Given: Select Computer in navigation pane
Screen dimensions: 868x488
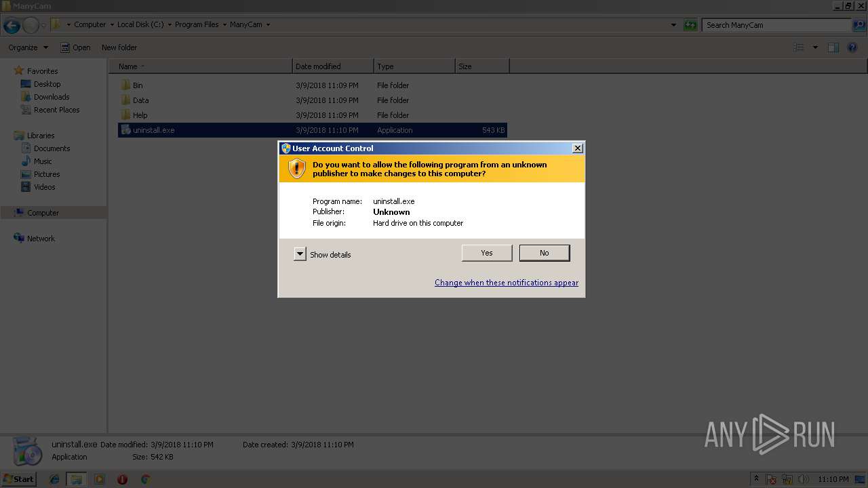Looking at the screenshot, I should [43, 213].
